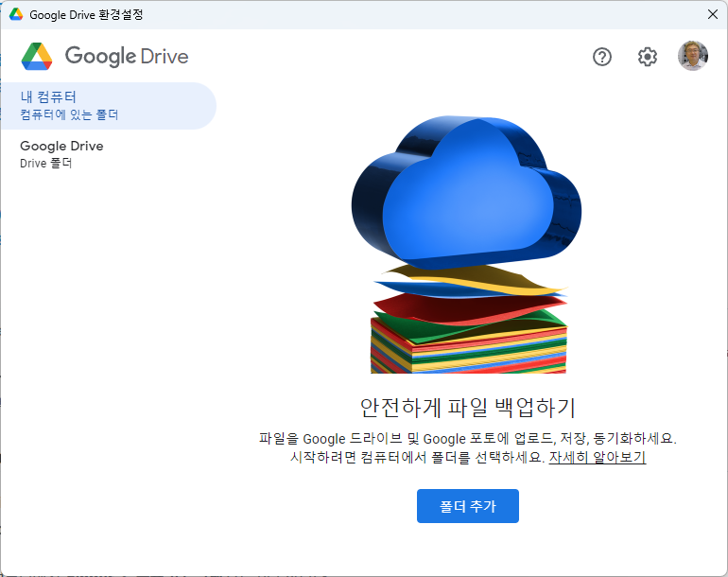Click the description line mentioning Google 포토
Viewport: 728px width, 577px height.
467,439
